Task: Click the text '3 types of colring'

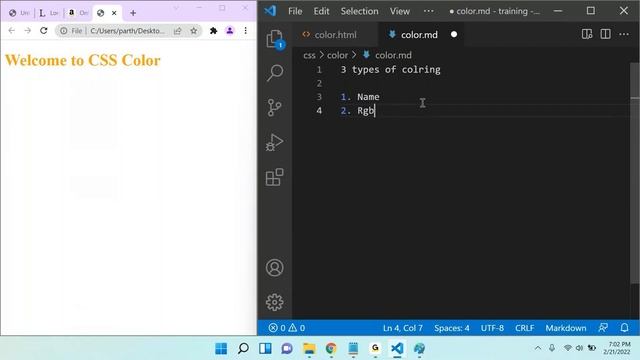Action: coord(390,69)
